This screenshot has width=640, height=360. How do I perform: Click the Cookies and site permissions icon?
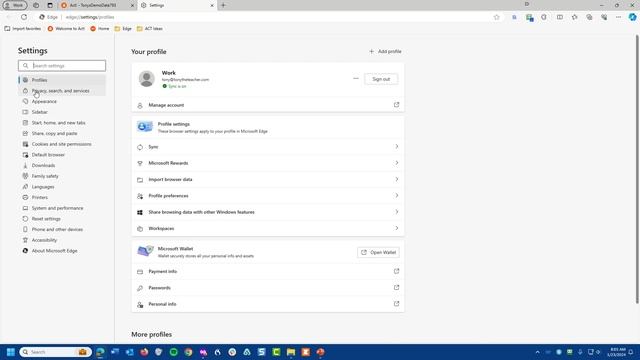pos(25,144)
